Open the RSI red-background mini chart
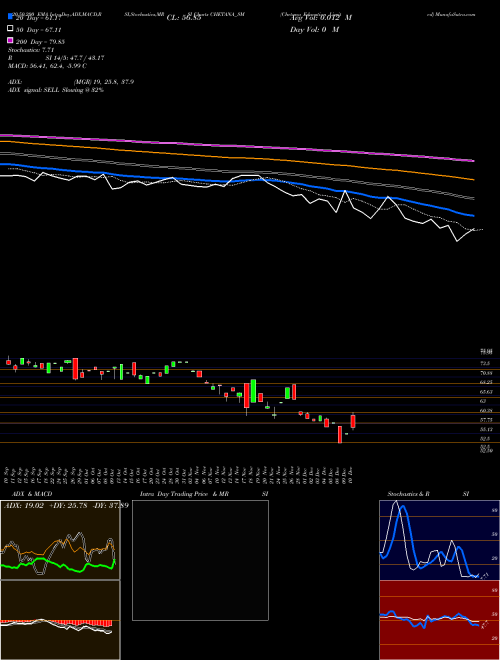Viewport: 500px width, 660px height. point(439,620)
